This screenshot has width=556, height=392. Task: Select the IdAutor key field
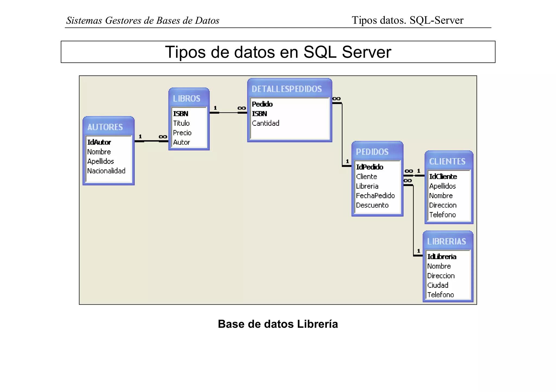click(99, 142)
